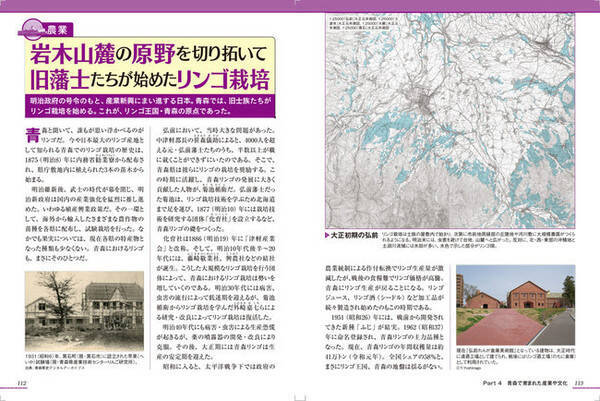Click headline line 旧藩士たちが始めたリンゴ栽培
Viewport: 600px width, 401px height.
(x=150, y=79)
